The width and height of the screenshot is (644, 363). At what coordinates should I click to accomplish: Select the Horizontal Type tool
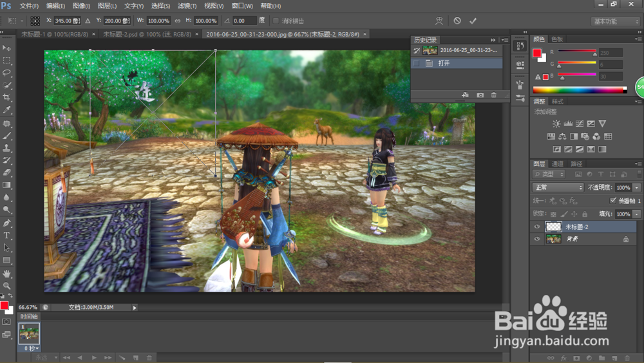pyautogui.click(x=6, y=236)
